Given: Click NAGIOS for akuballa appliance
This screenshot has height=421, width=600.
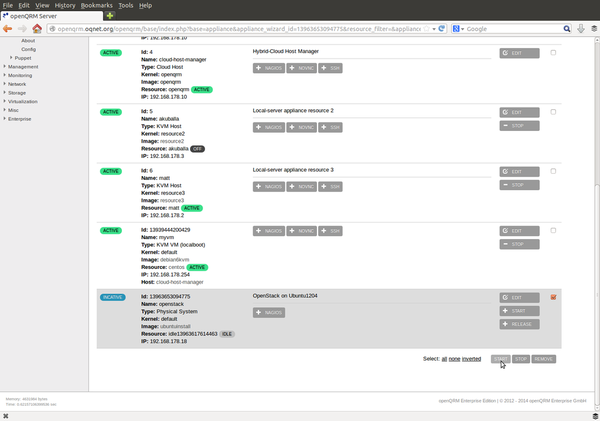Looking at the screenshot, I should tap(269, 127).
